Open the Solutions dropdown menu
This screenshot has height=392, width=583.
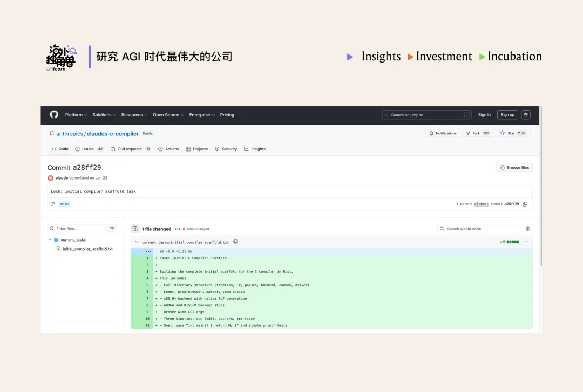(x=103, y=114)
